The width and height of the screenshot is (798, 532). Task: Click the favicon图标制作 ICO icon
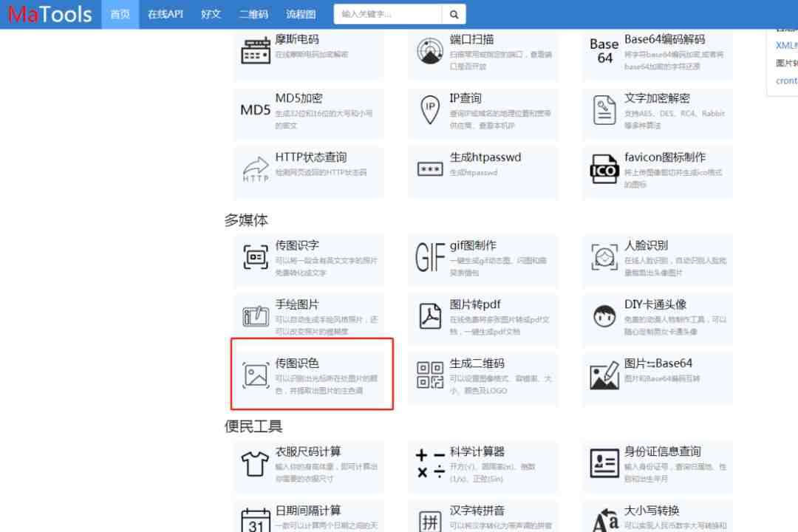point(604,168)
